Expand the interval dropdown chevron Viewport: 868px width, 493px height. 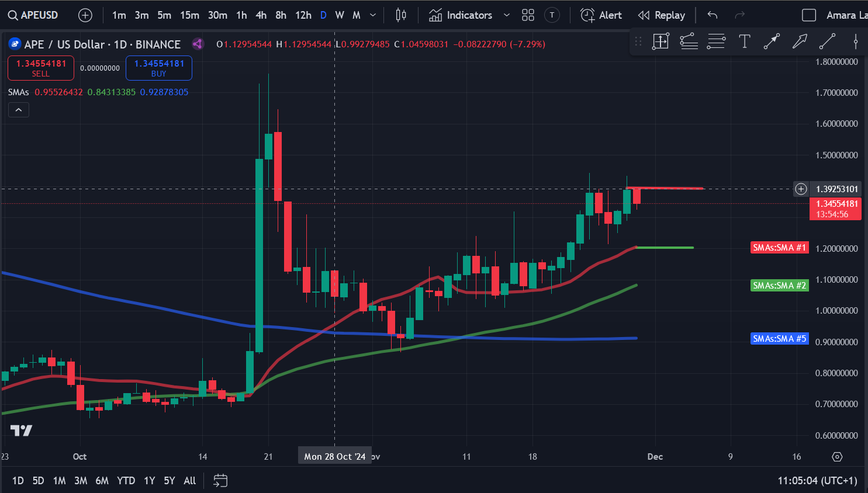[373, 15]
